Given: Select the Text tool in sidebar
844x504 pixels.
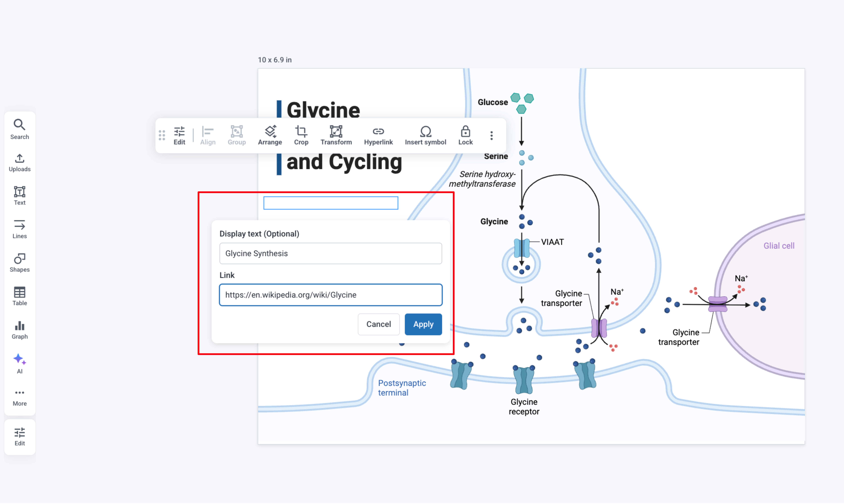Looking at the screenshot, I should click(x=19, y=196).
